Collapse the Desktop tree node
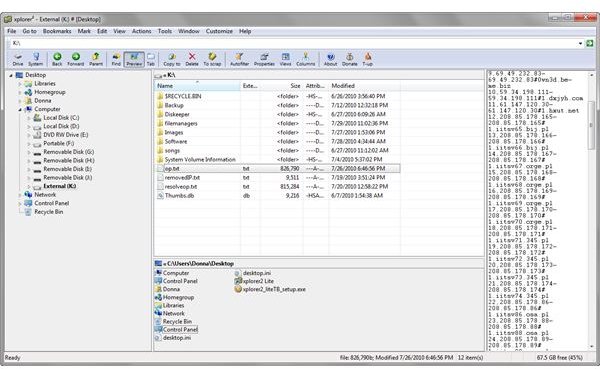The image size is (600, 369). 11,75
